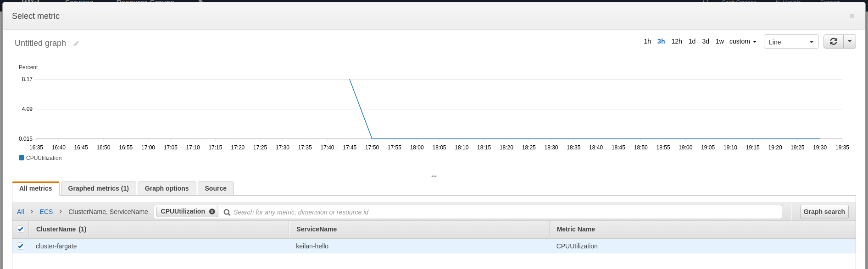Screen dimensions: 868x269
Task: Open the custom time range dropdown
Action: (742, 42)
